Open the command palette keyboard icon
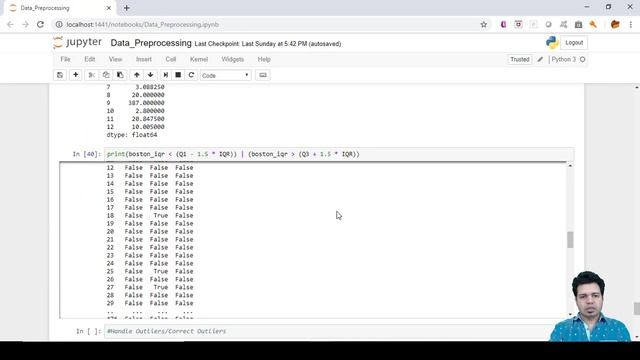 [x=263, y=75]
